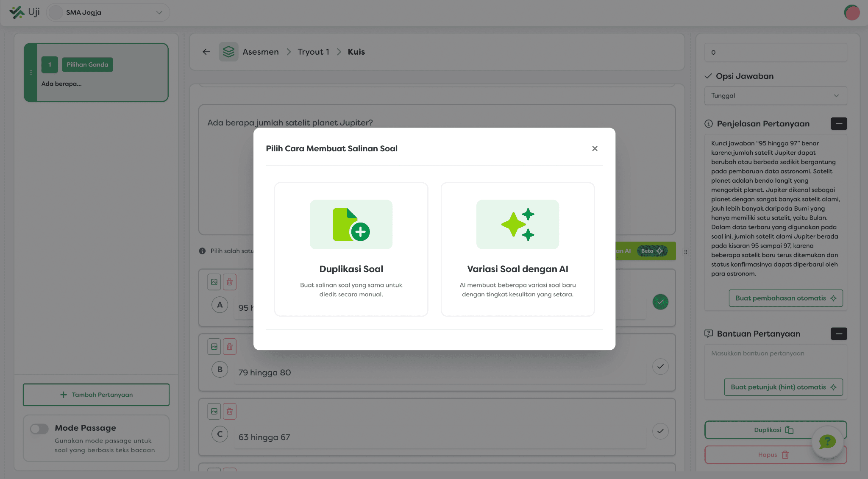The height and width of the screenshot is (479, 868).
Task: Click the option B letter badge
Action: click(220, 370)
